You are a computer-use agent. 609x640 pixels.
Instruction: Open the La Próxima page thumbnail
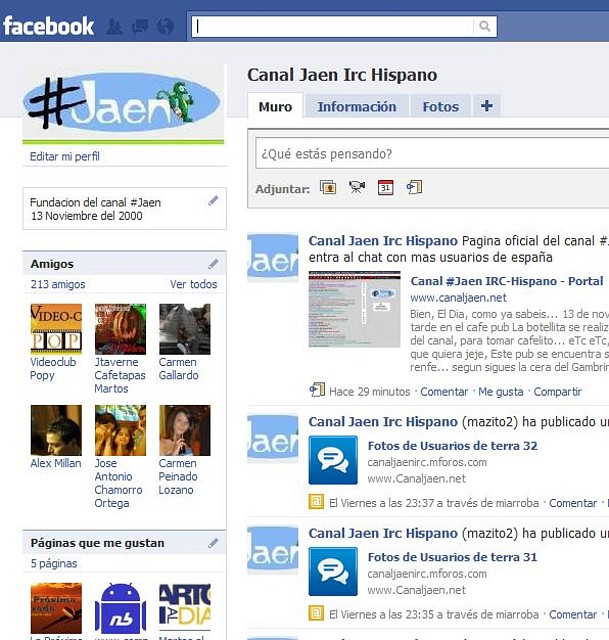[x=56, y=608]
